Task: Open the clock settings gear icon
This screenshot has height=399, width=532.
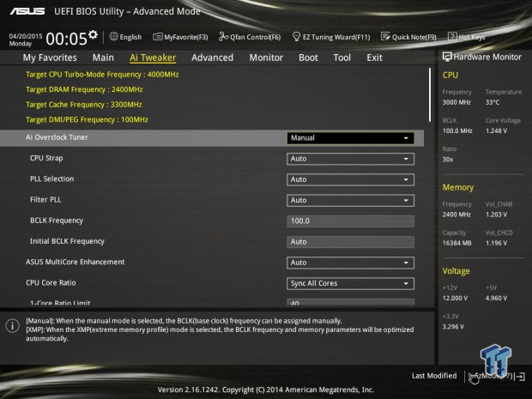Action: 93,34
